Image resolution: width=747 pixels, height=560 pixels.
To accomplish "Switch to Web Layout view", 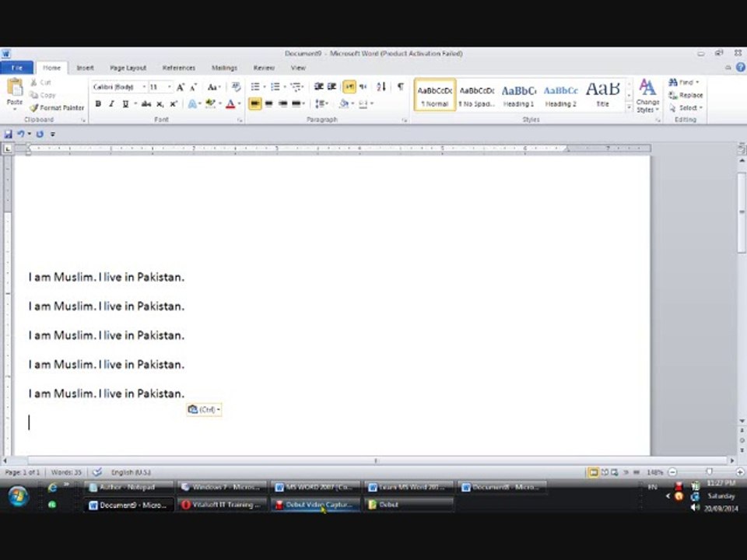I will click(x=615, y=472).
